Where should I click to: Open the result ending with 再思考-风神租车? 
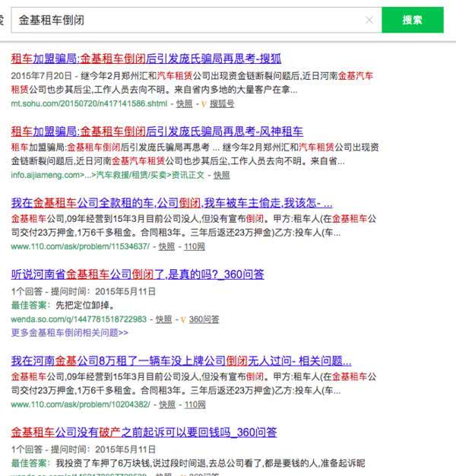coord(157,132)
